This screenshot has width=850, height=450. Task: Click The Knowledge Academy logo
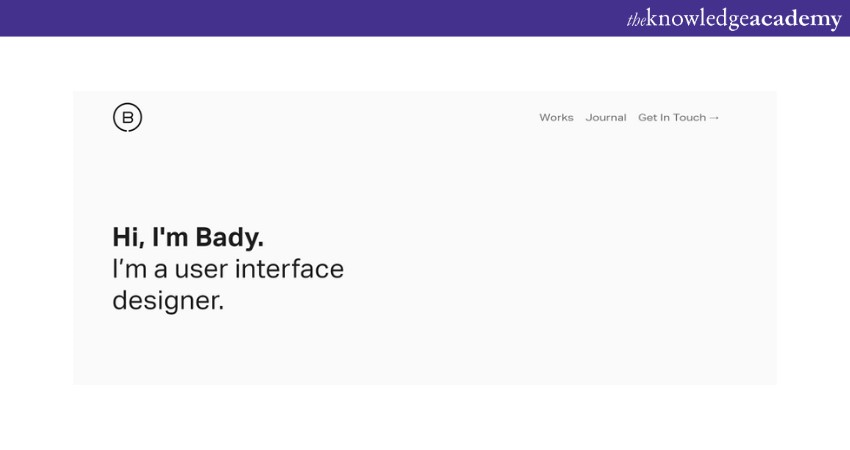pos(734,19)
